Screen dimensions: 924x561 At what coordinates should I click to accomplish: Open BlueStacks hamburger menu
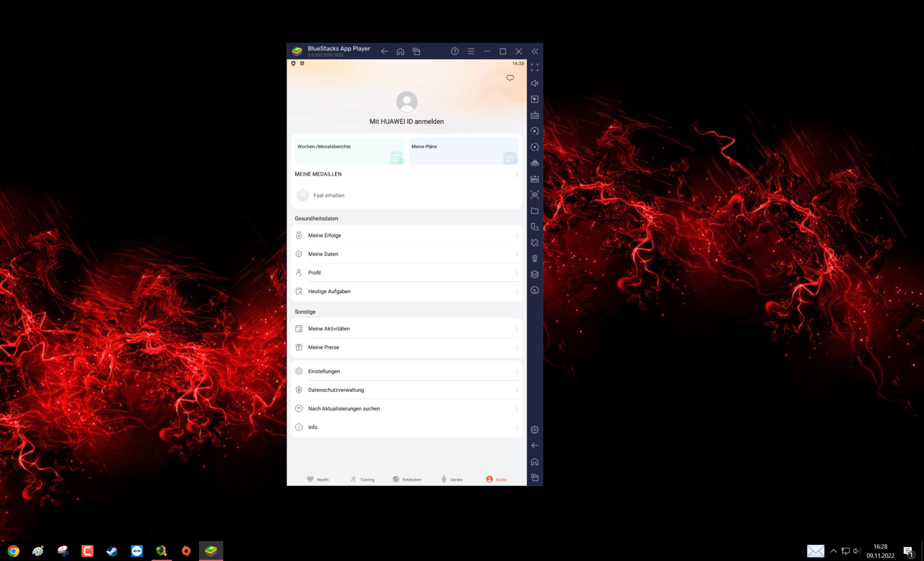click(471, 51)
